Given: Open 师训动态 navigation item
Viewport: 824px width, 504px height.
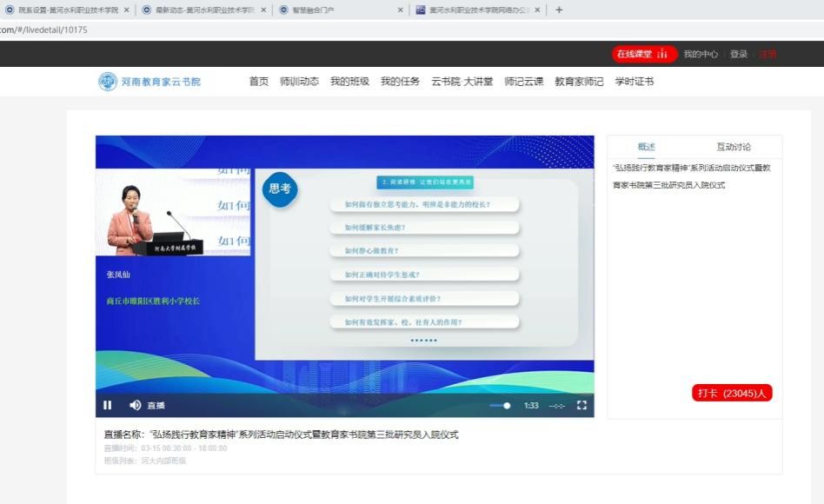Looking at the screenshot, I should coord(299,82).
